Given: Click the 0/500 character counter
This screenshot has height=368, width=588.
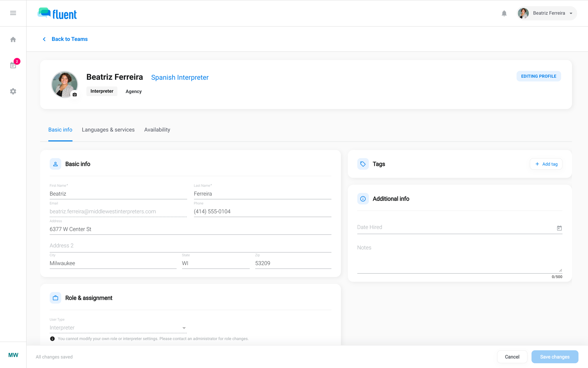Looking at the screenshot, I should 557,277.
